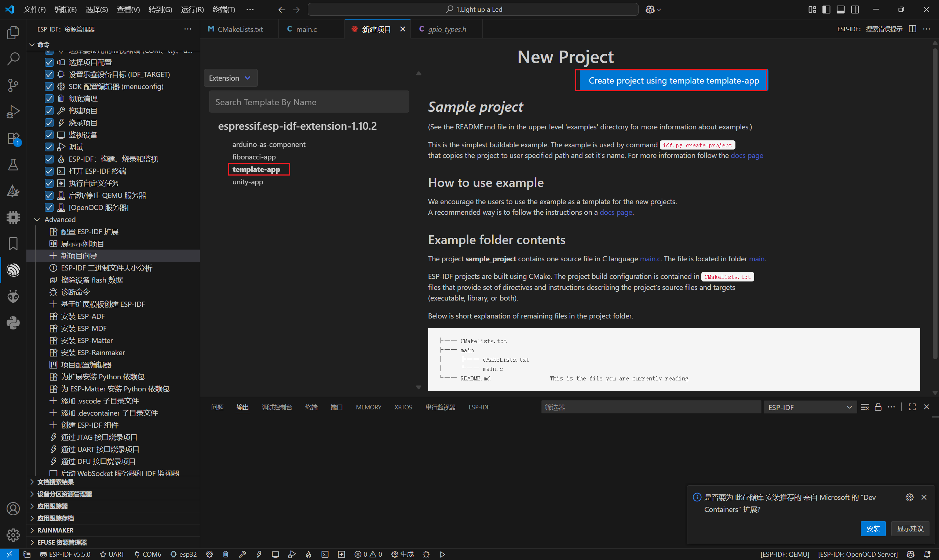Uncheck the 构建项目 command checkbox
The width and height of the screenshot is (939, 560).
coord(49,111)
